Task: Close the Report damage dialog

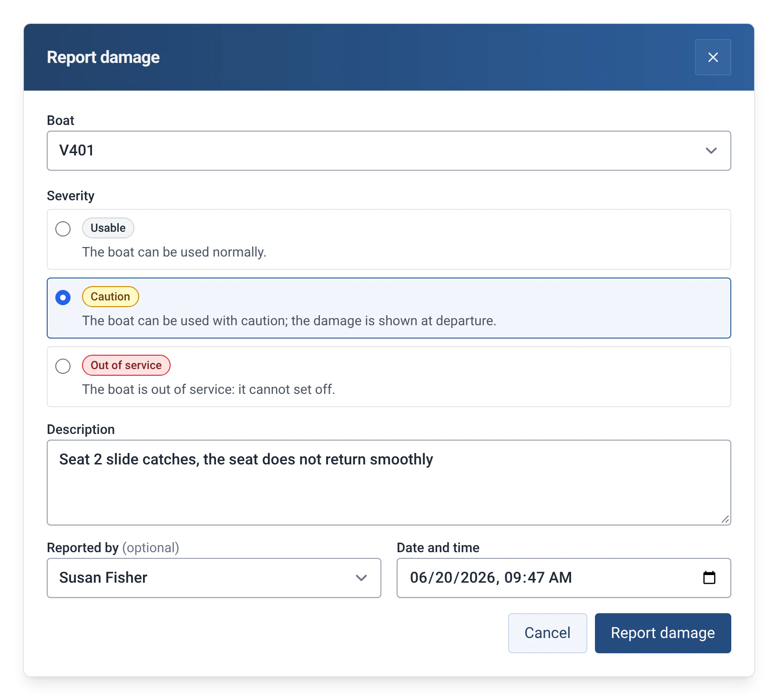Action: [x=713, y=57]
